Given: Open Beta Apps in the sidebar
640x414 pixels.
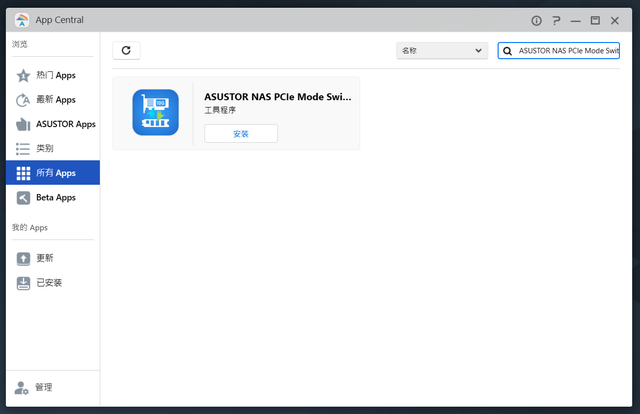Looking at the screenshot, I should point(53,198).
